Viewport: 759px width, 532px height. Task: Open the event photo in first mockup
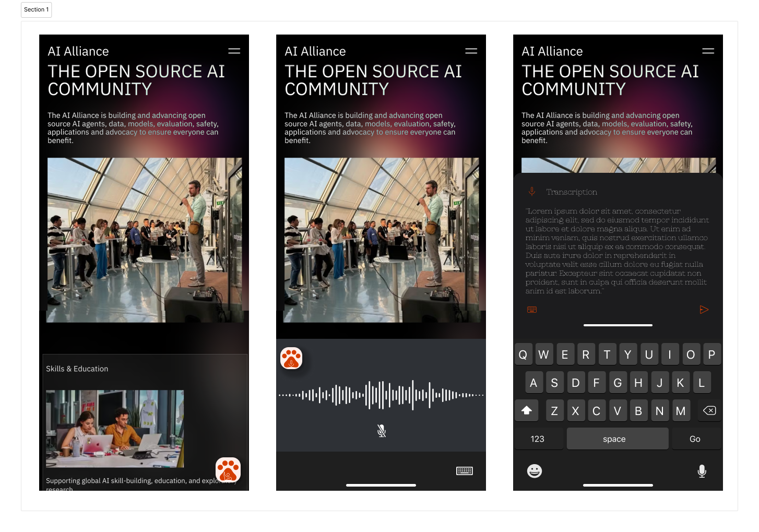coord(145,240)
